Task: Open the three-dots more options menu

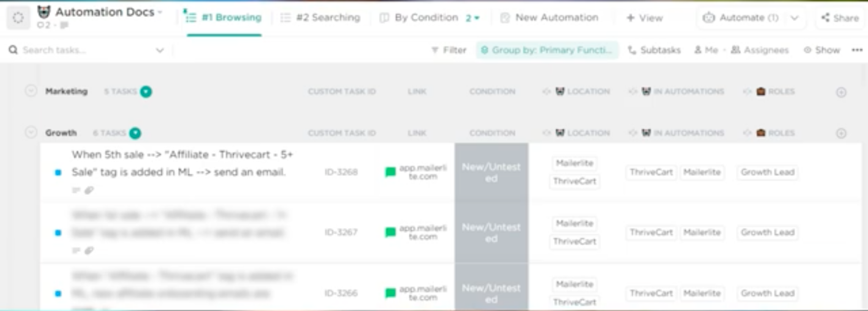Action: click(857, 50)
